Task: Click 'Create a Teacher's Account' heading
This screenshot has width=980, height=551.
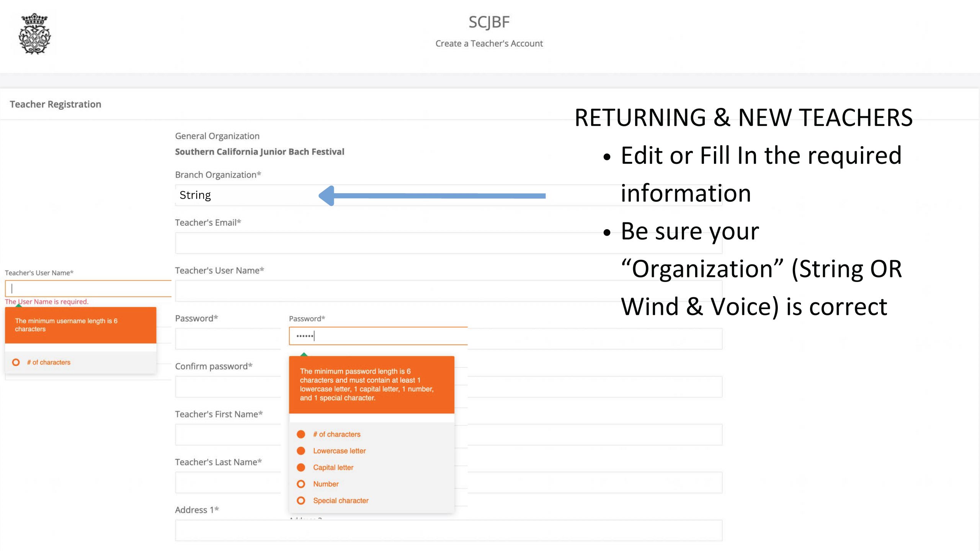Action: 490,43
